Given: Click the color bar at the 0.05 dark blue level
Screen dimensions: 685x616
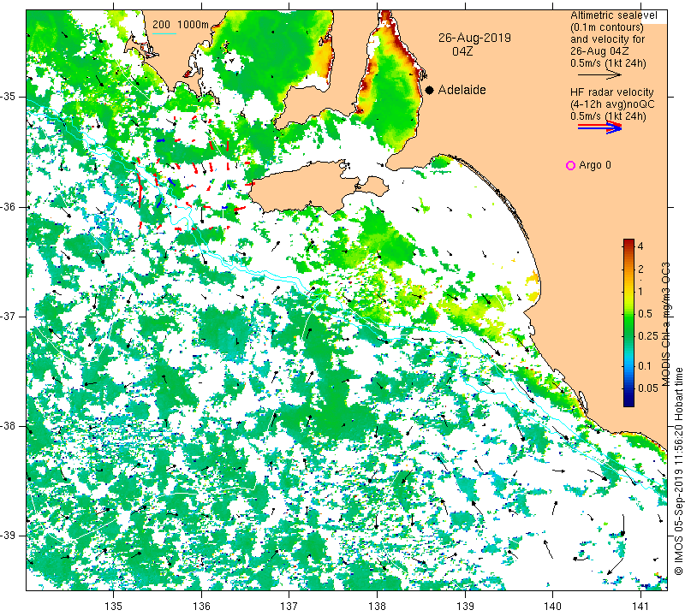Looking at the screenshot, I should click(x=628, y=388).
